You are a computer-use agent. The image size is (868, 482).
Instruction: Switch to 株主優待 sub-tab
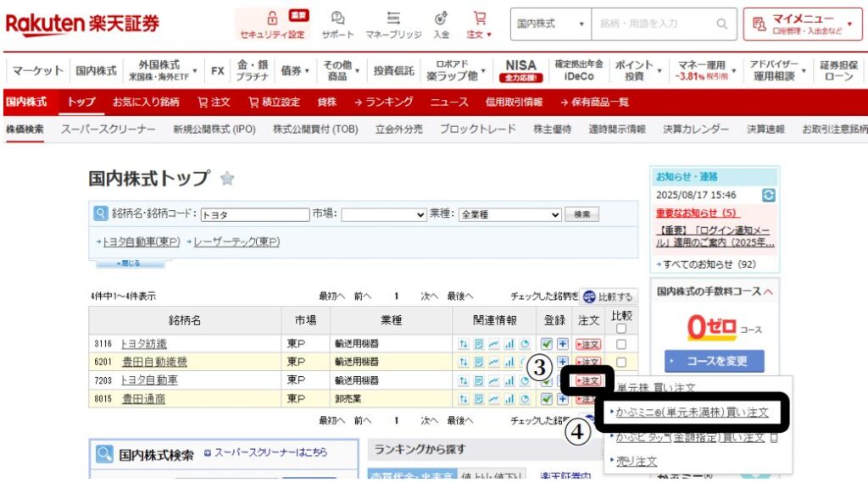coord(552,130)
